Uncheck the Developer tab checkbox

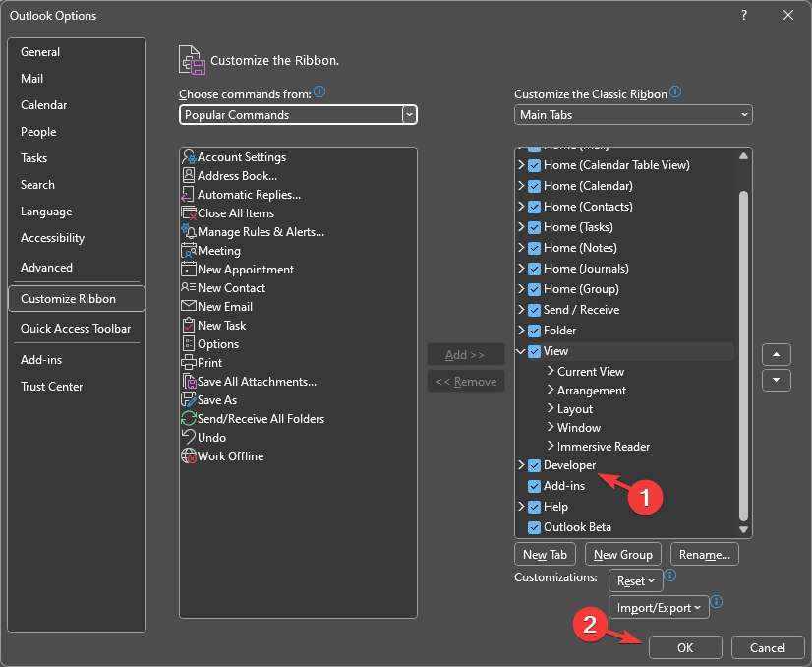tap(534, 465)
